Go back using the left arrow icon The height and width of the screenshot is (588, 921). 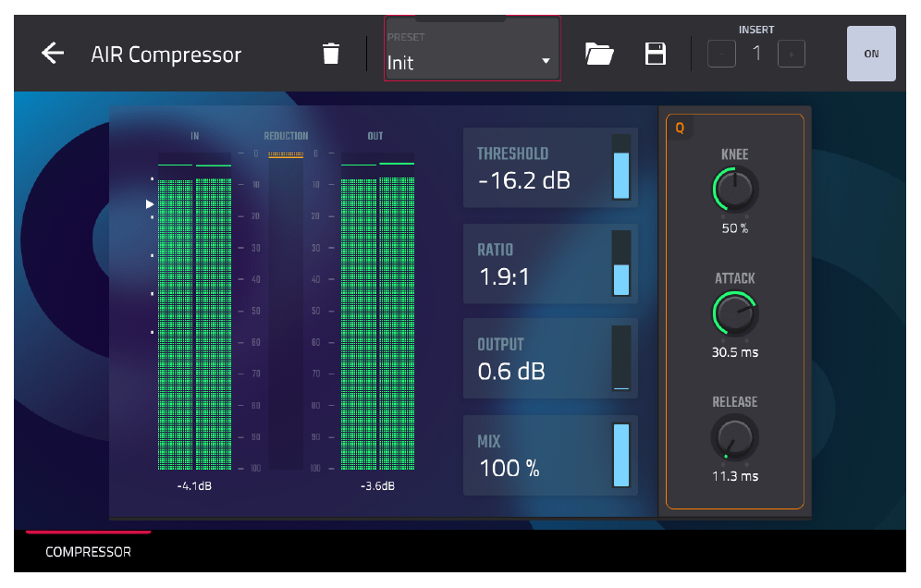pyautogui.click(x=53, y=54)
